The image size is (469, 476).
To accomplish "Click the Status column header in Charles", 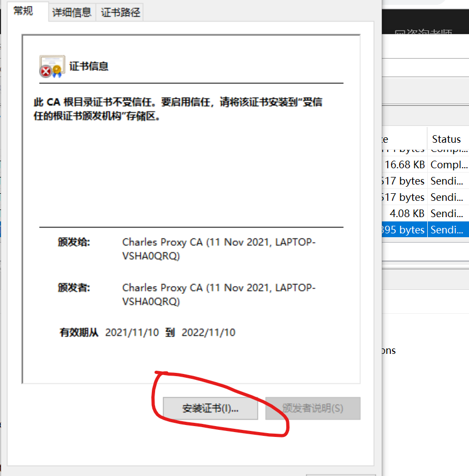I will pyautogui.click(x=446, y=139).
